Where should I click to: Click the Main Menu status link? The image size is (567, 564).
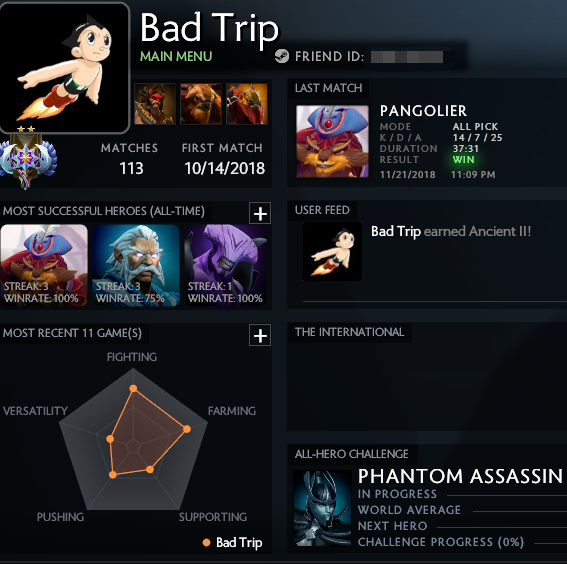click(176, 56)
